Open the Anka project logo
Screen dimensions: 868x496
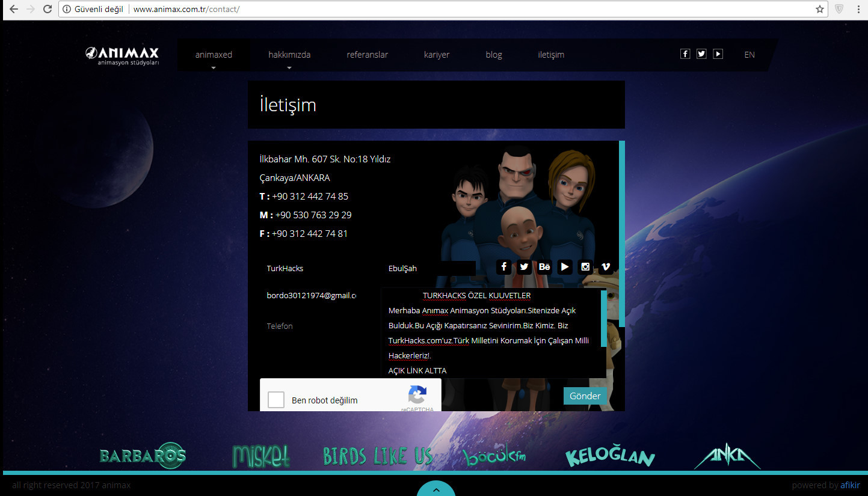click(727, 456)
